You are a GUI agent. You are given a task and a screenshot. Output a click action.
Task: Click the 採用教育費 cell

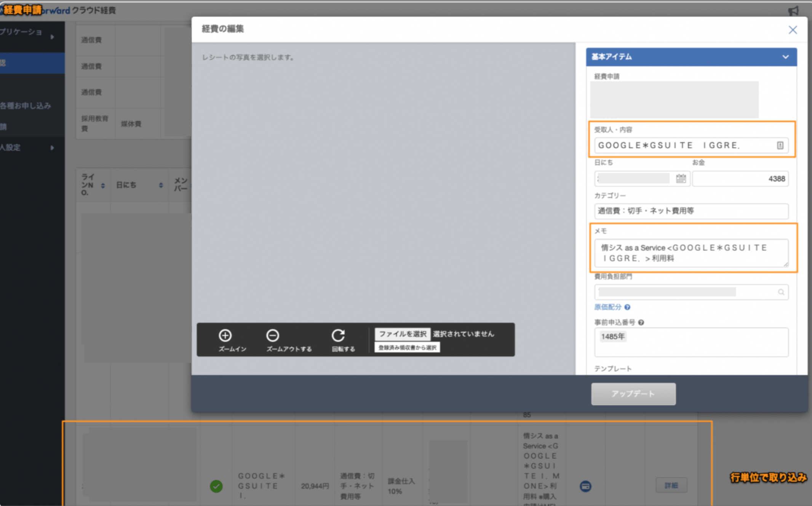[95, 123]
